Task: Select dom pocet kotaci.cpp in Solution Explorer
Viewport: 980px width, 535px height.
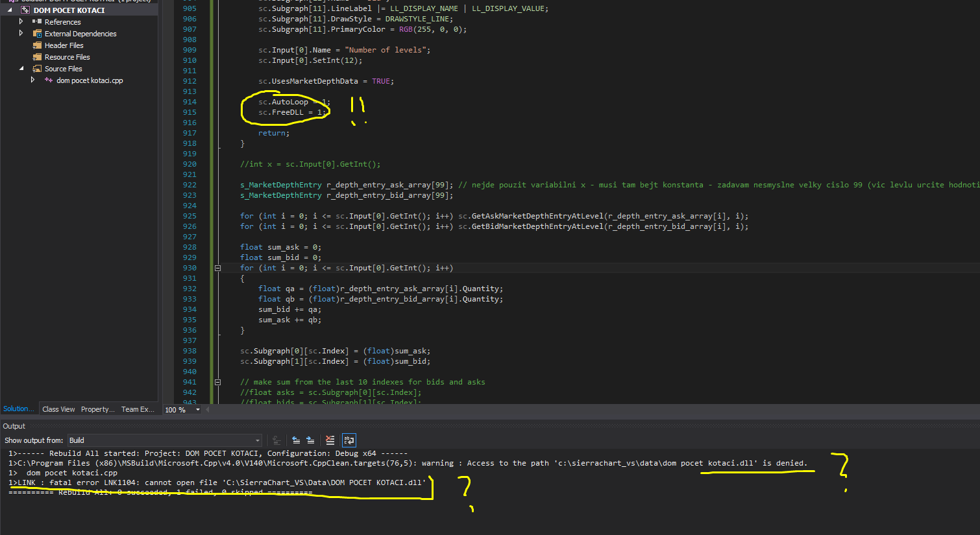Action: (x=90, y=80)
